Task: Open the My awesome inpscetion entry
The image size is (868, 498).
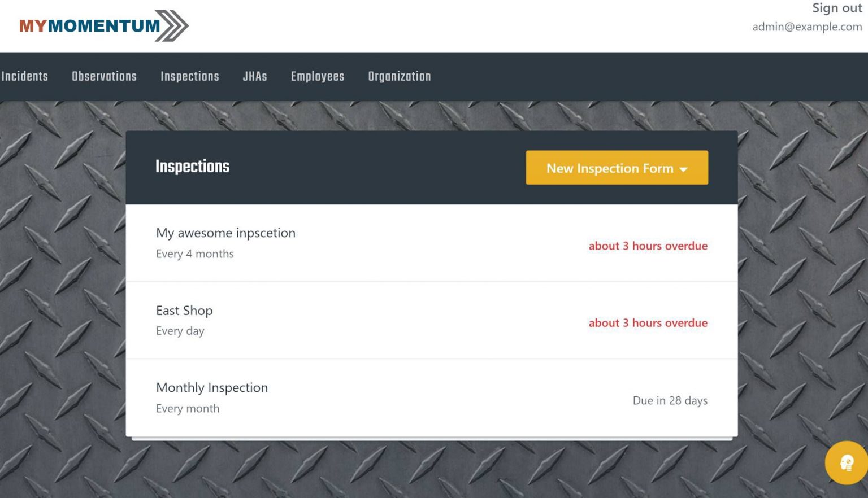Action: tap(432, 243)
